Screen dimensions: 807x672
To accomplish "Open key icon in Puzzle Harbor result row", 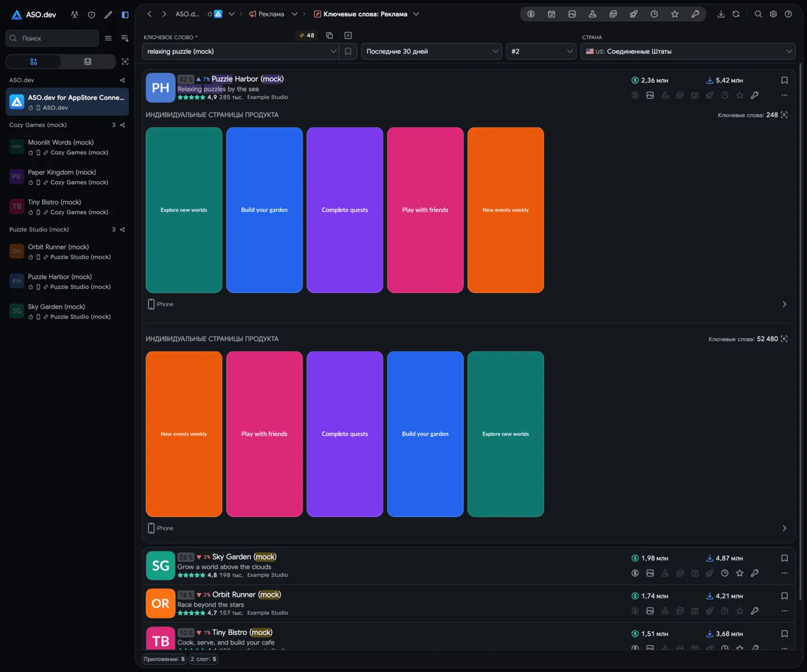I will click(755, 95).
